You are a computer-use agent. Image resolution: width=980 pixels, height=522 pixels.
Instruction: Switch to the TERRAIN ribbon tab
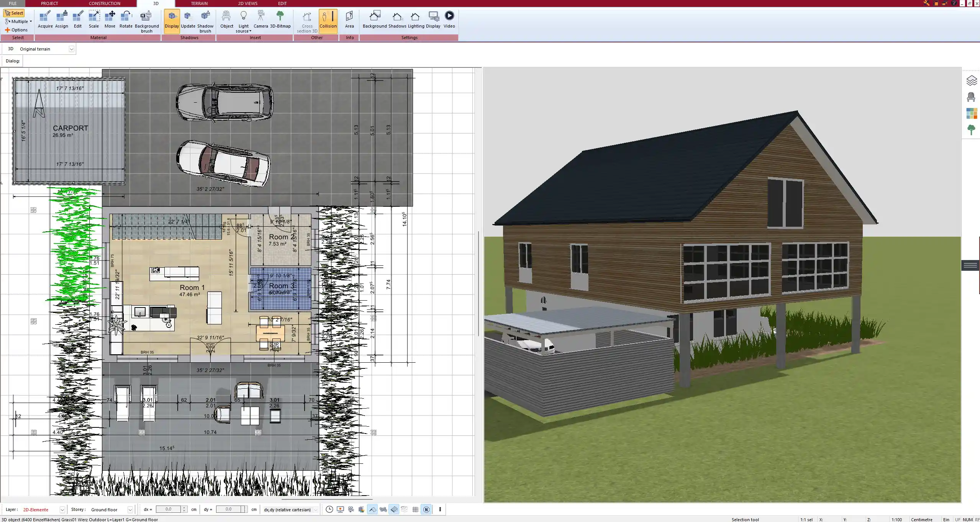coord(199,3)
